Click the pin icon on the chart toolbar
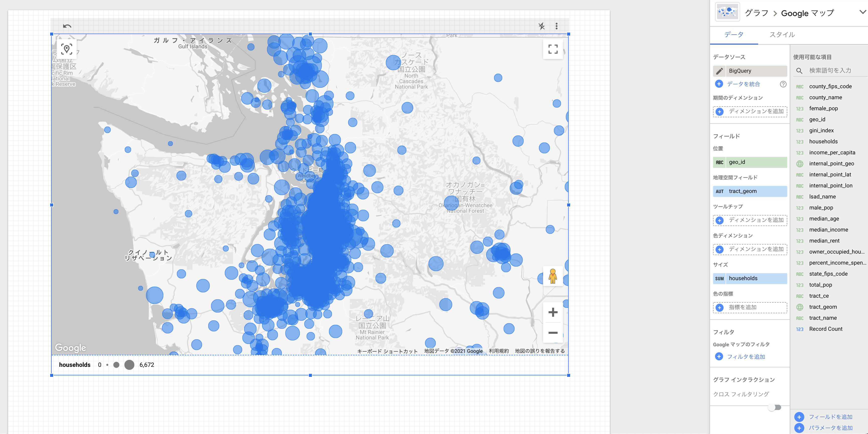 [542, 26]
